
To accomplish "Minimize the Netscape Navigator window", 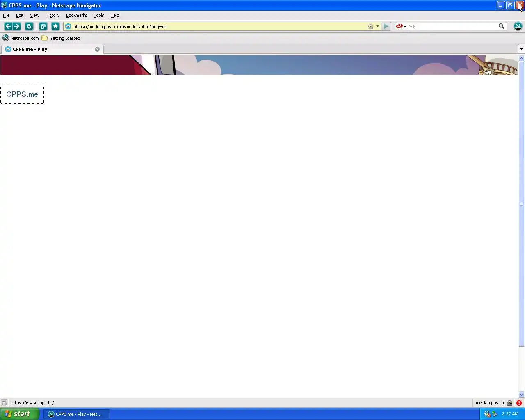I will (501, 5).
